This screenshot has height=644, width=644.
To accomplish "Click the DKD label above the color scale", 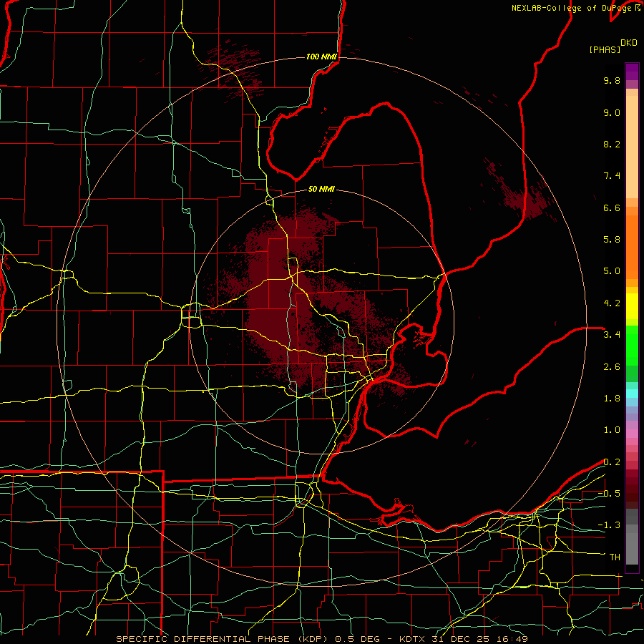I will click(x=629, y=43).
